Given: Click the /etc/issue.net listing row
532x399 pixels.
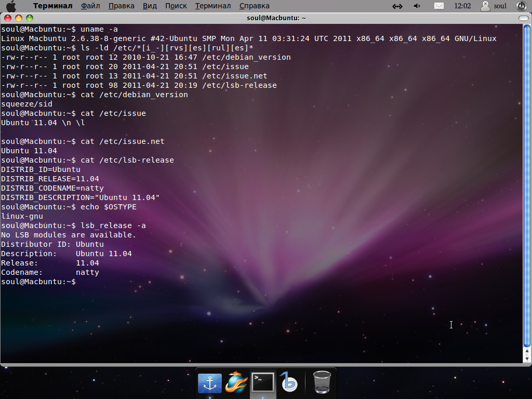Looking at the screenshot, I should (x=134, y=76).
